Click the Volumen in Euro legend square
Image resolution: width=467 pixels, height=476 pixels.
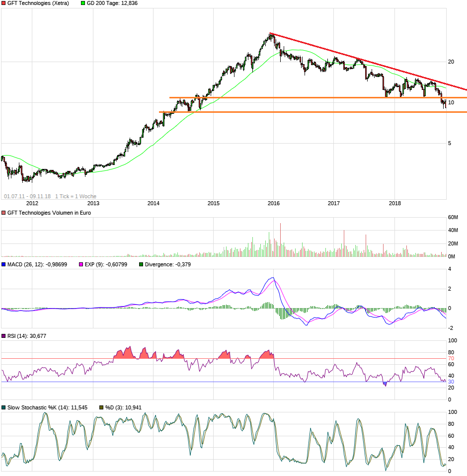(x=3, y=213)
